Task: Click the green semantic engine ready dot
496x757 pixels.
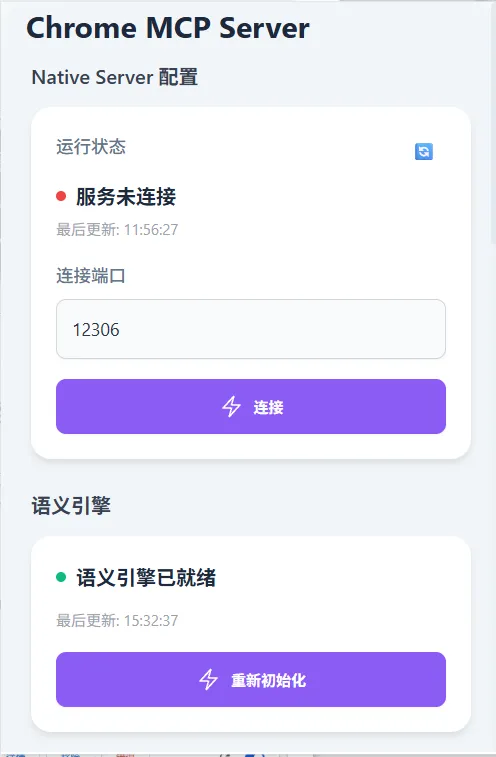Action: pyautogui.click(x=61, y=576)
